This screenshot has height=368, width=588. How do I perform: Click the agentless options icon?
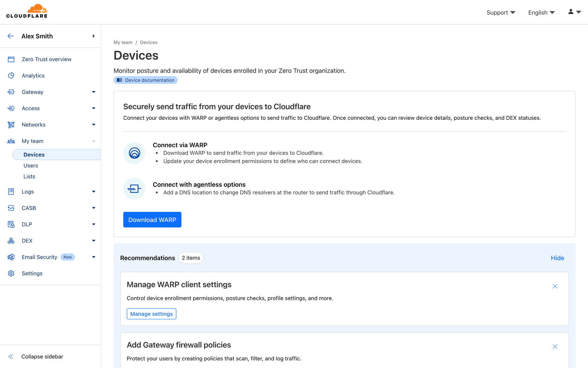point(134,189)
